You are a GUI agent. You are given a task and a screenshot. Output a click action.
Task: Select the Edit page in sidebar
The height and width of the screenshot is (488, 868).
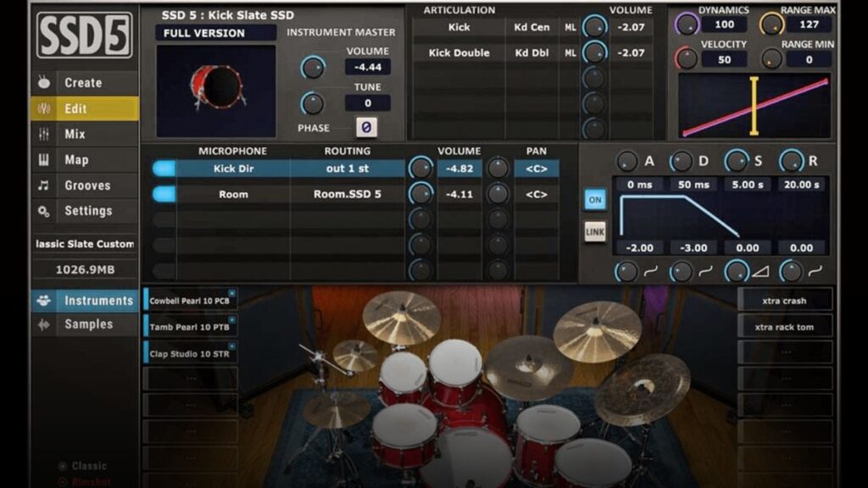tap(84, 108)
